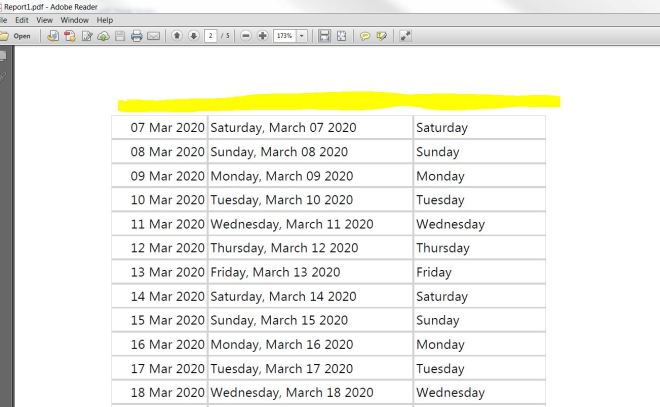Click the zoom in plus button
Viewport: 660px width, 407px height.
click(x=262, y=35)
